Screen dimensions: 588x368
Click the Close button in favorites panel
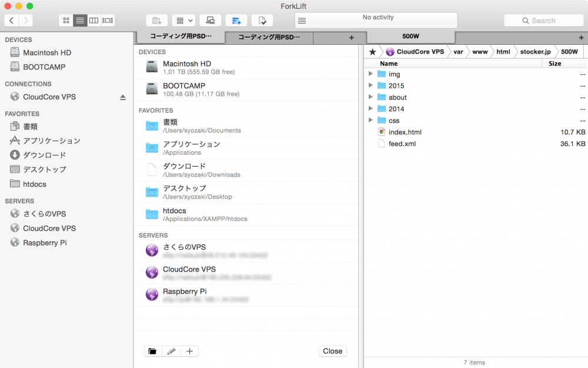332,352
